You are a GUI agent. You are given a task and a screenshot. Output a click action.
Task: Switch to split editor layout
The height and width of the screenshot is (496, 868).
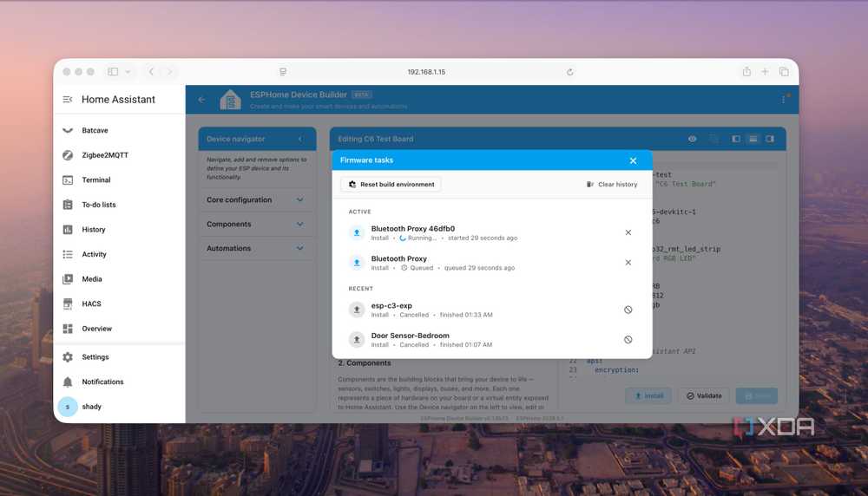(x=753, y=140)
